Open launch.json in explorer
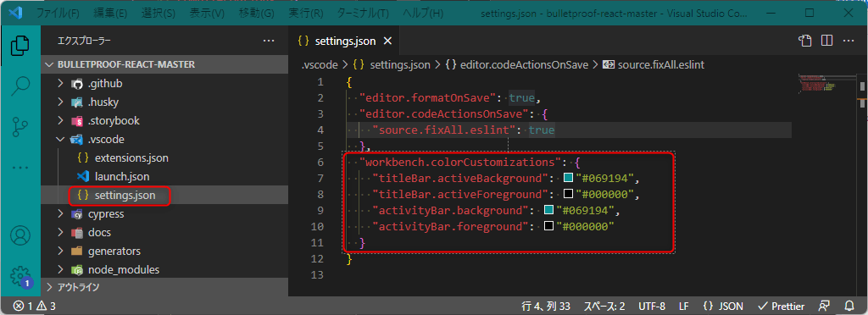This screenshot has height=315, width=868. (164, 177)
